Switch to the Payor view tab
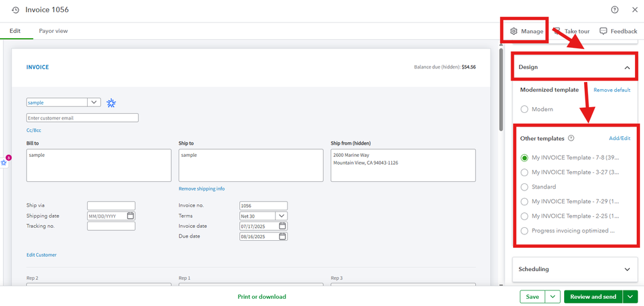Image resolution: width=644 pixels, height=306 pixels. click(x=54, y=31)
